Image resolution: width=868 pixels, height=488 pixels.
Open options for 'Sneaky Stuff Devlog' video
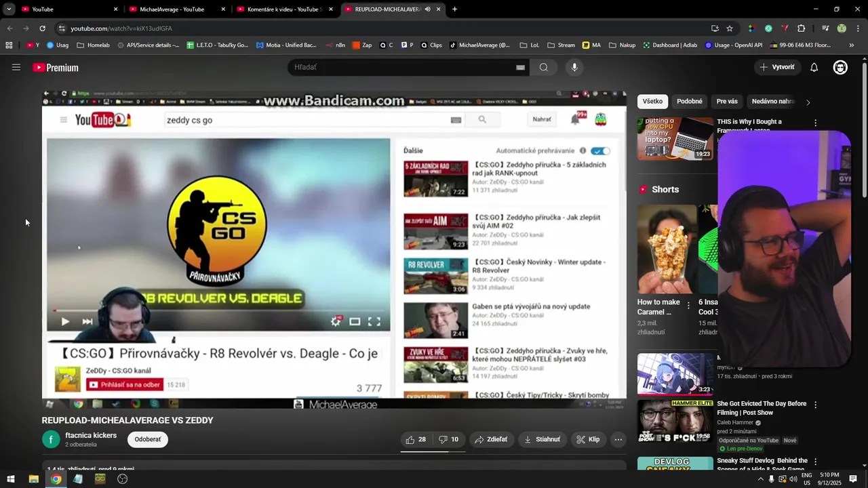tap(815, 462)
